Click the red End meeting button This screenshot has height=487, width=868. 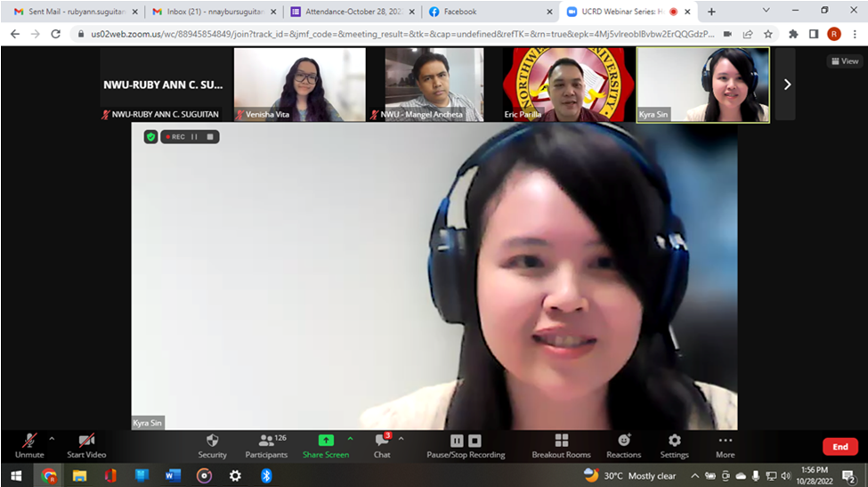point(840,447)
